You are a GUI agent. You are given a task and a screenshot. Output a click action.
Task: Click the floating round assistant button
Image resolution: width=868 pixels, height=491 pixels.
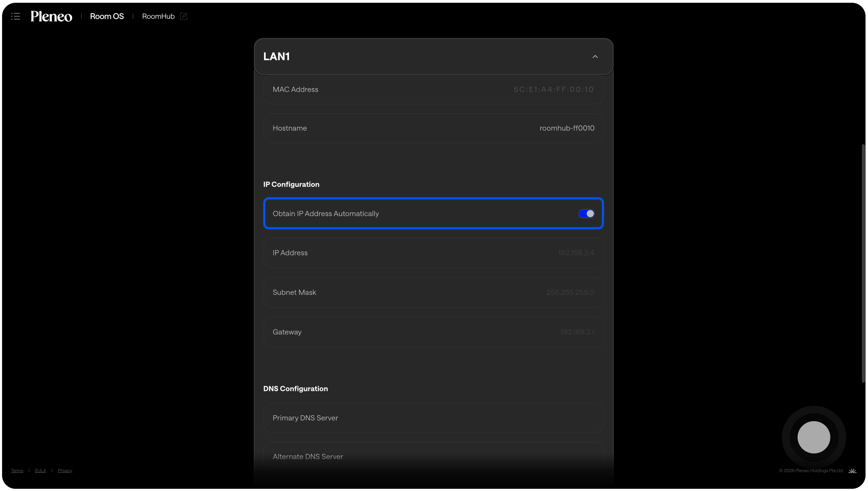pyautogui.click(x=813, y=437)
